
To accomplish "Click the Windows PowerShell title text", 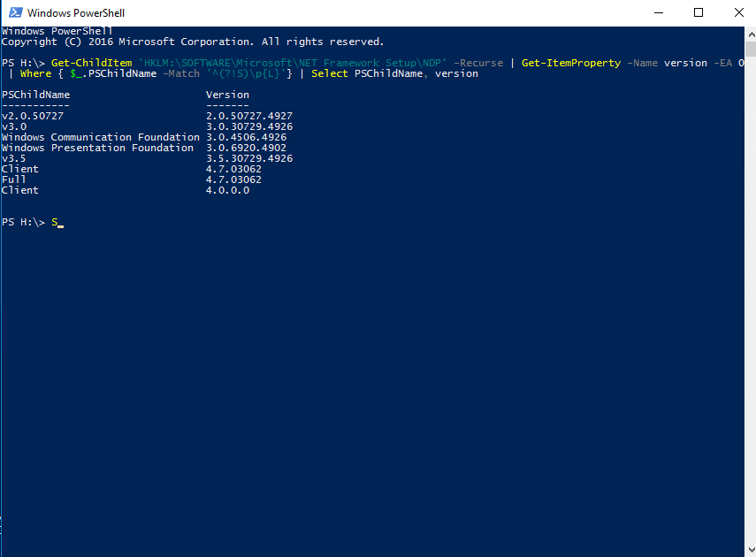I will coord(76,12).
